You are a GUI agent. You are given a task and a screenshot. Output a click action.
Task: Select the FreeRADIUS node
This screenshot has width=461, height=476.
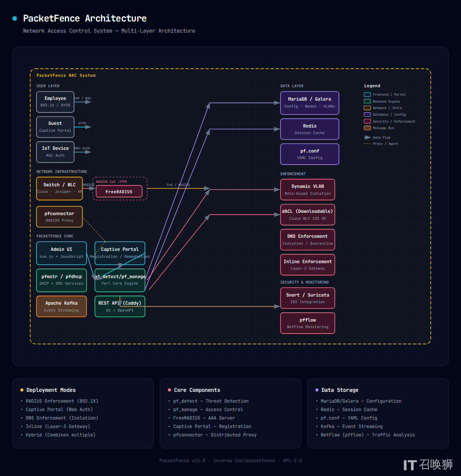(x=119, y=191)
